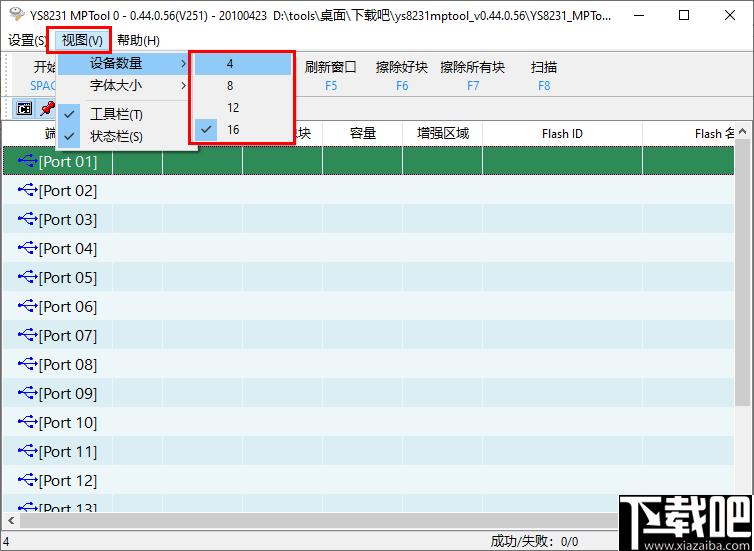Click the horizontal scrollbar left arrow
The width and height of the screenshot is (754, 551).
11,520
